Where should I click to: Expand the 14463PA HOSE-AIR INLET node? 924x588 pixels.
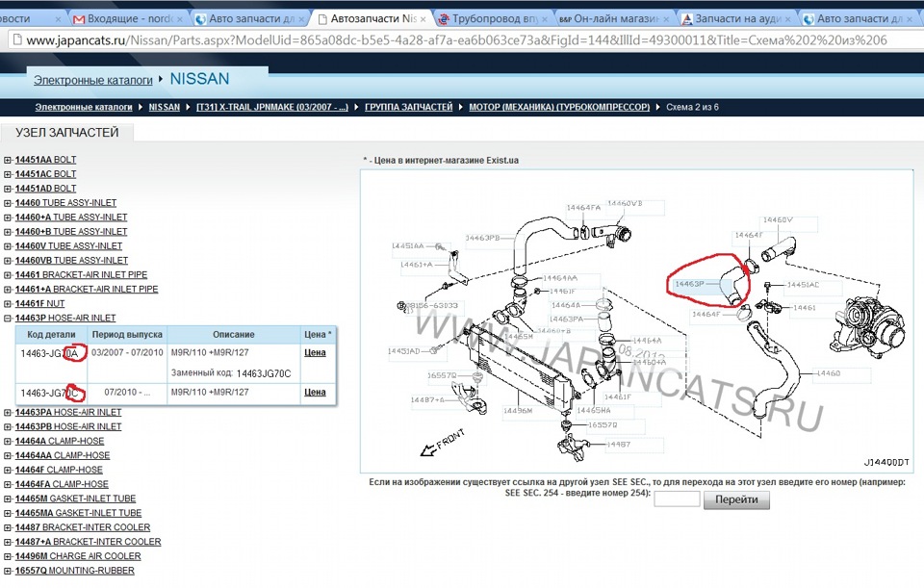pos(7,413)
